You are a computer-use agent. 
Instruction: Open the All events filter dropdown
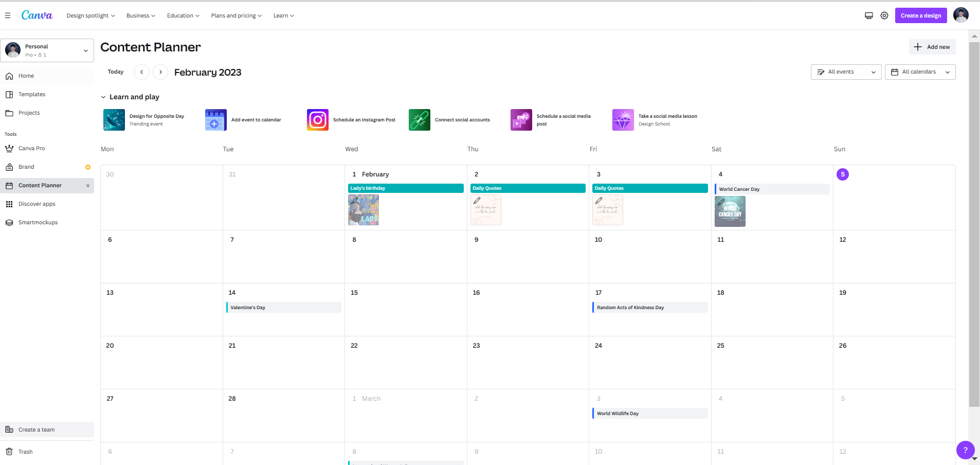click(x=846, y=72)
